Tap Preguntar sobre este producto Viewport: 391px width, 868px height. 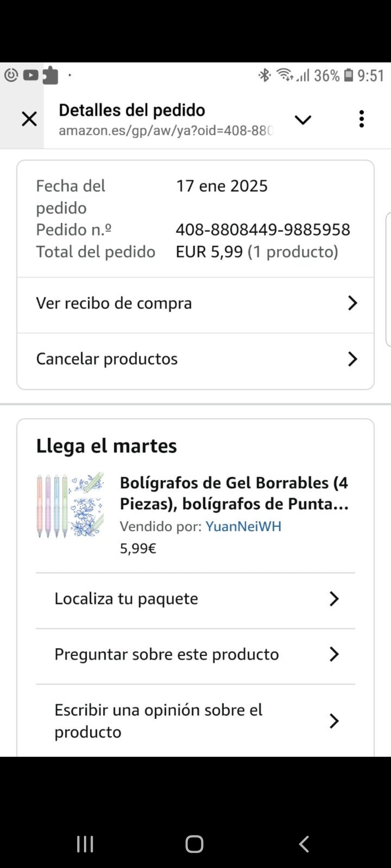(167, 654)
